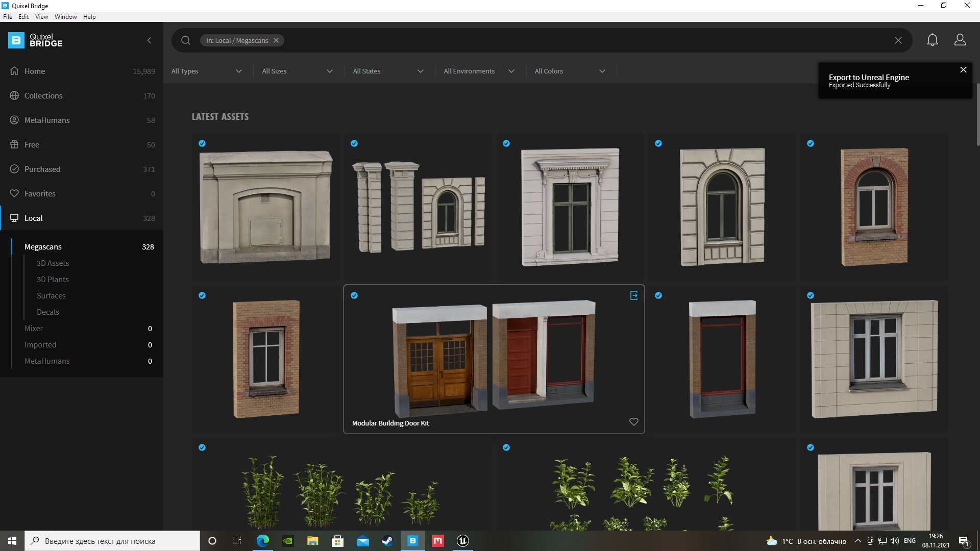Open the Help menu
Image resolution: width=980 pixels, height=551 pixels.
(x=89, y=17)
